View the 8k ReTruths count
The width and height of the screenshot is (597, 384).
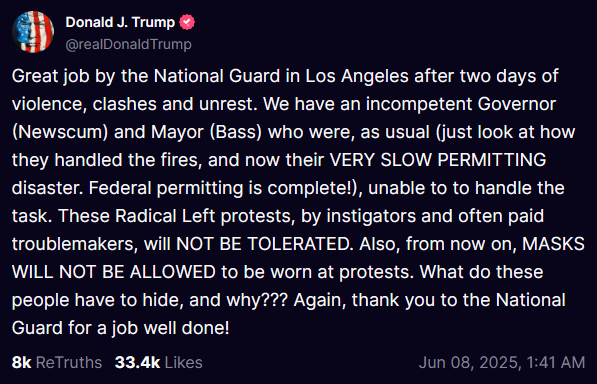pos(21,362)
